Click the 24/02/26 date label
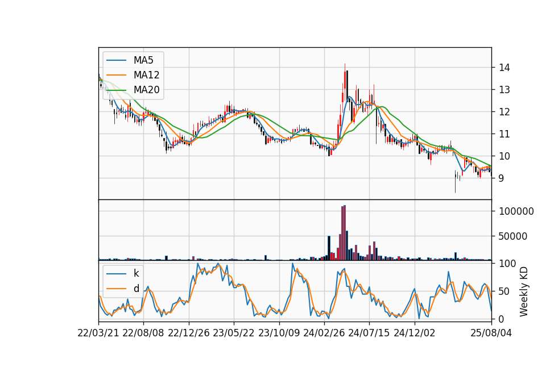Image resolution: width=546 pixels, height=392 pixels. [x=324, y=333]
